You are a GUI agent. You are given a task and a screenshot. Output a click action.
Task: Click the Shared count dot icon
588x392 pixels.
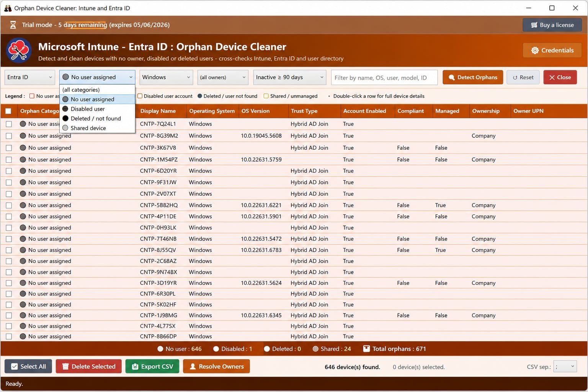tap(315, 349)
